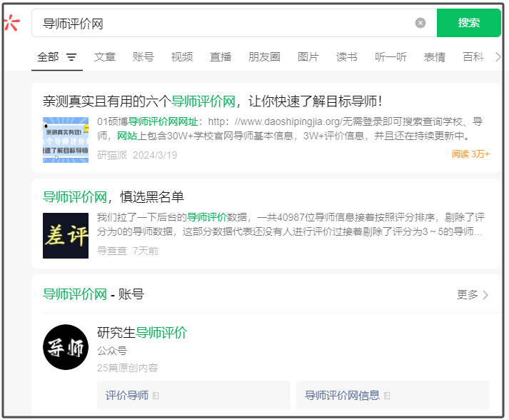The image size is (509, 420).
Task: Click the source name 研猫派
Action: tap(112, 155)
